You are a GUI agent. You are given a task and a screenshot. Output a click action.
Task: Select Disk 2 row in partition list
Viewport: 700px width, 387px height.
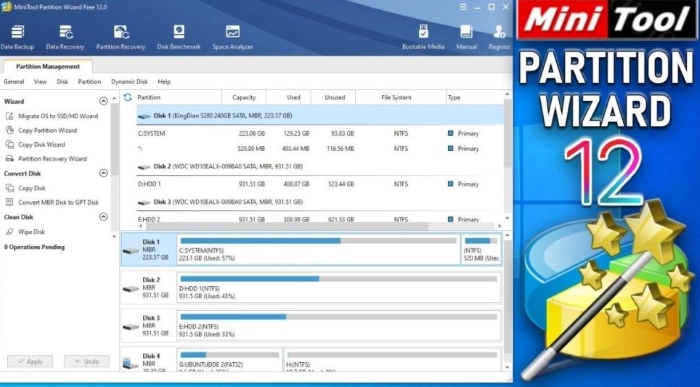[319, 166]
